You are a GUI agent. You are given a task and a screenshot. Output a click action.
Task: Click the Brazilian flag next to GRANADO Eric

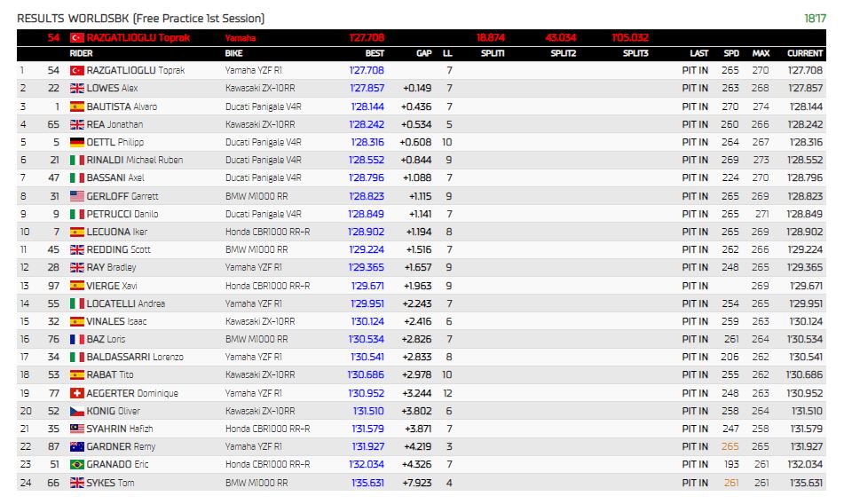tap(76, 464)
